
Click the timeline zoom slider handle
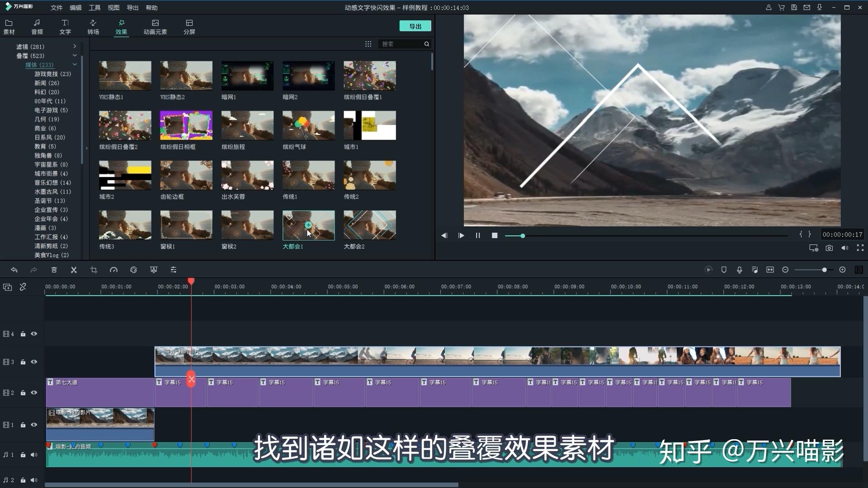coord(824,270)
